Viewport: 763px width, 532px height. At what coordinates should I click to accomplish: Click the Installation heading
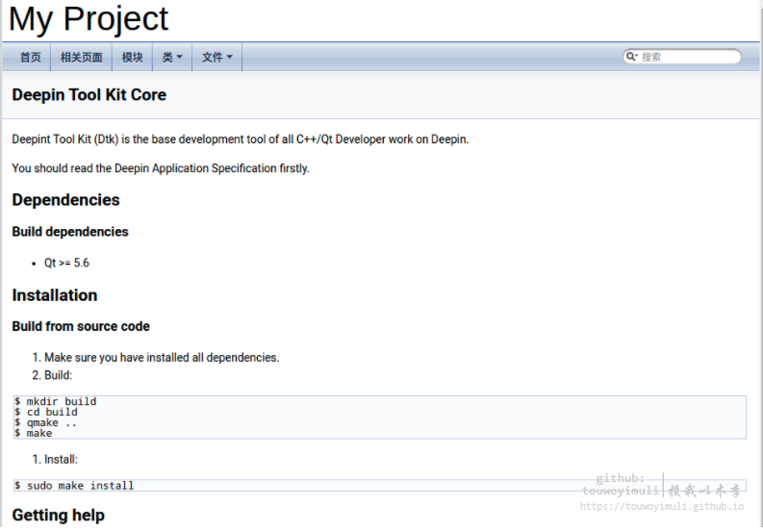point(55,295)
